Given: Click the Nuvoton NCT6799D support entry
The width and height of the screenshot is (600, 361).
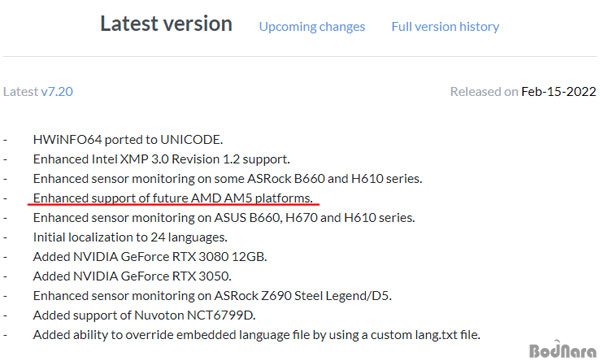Looking at the screenshot, I should (144, 315).
